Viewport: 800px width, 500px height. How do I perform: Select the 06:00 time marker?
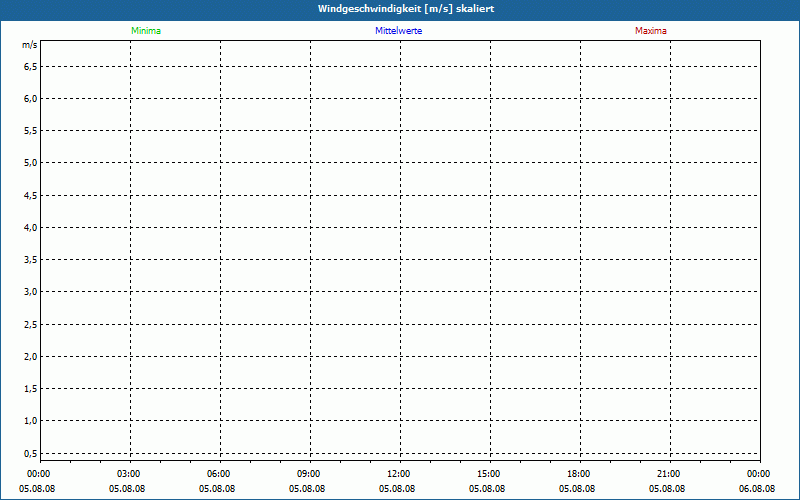pos(219,474)
